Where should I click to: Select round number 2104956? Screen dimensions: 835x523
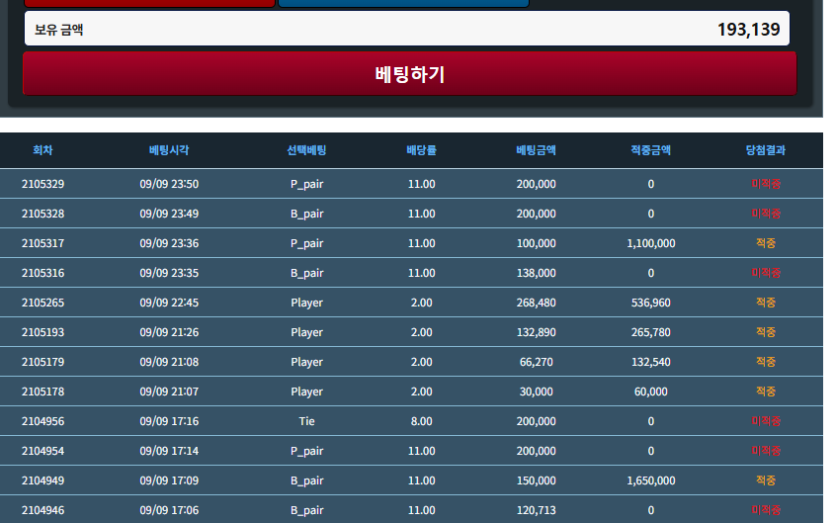pyautogui.click(x=43, y=421)
